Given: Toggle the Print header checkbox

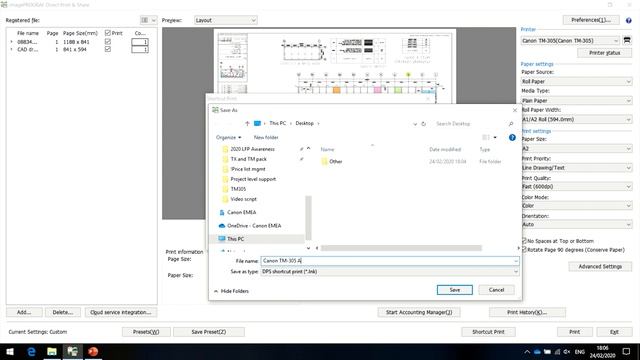Looking at the screenshot, I should pyautogui.click(x=108, y=33).
